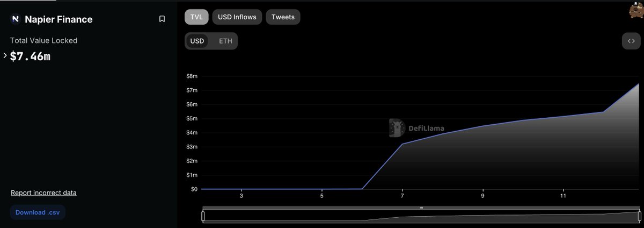Image resolution: width=644 pixels, height=228 pixels.
Task: Bookmark Napier Finance protocol
Action: pos(162,19)
